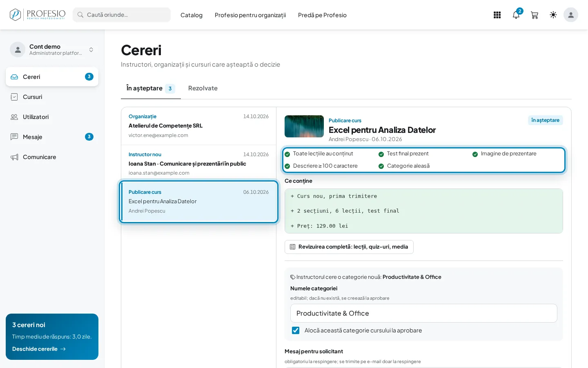Open Catalog in the top navigation
This screenshot has height=368, width=588.
tap(192, 15)
